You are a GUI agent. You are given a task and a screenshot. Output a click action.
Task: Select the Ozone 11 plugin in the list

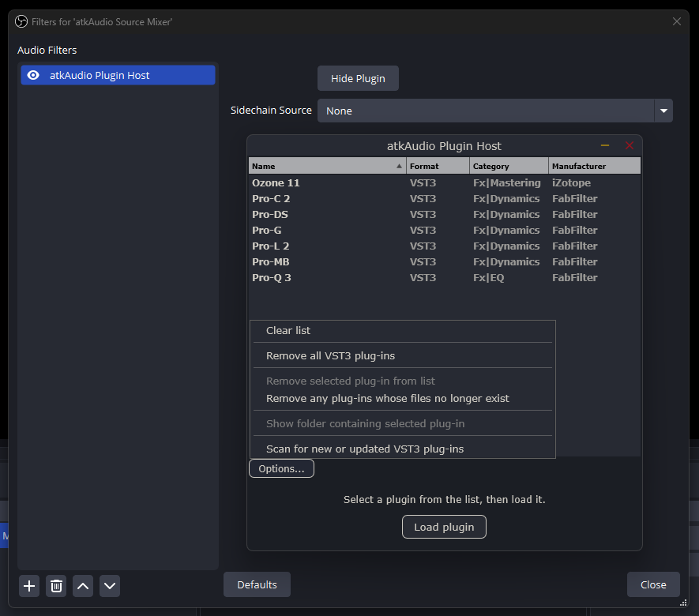tap(316, 182)
